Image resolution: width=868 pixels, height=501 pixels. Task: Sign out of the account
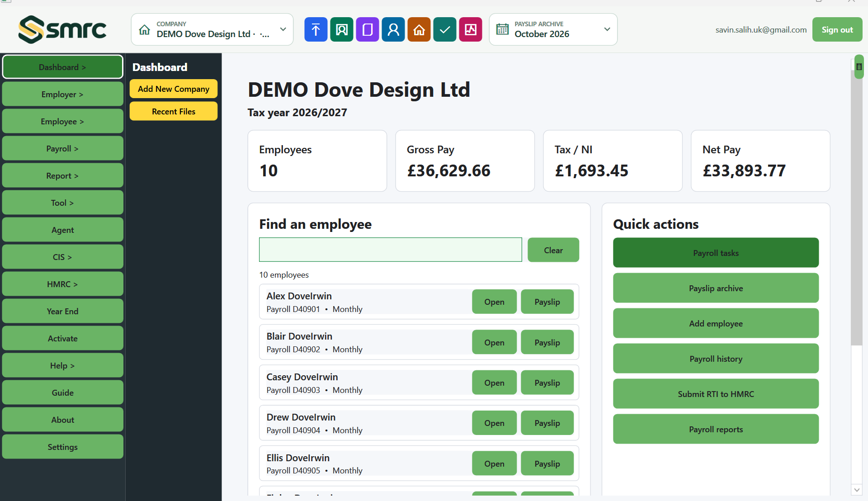tap(837, 29)
